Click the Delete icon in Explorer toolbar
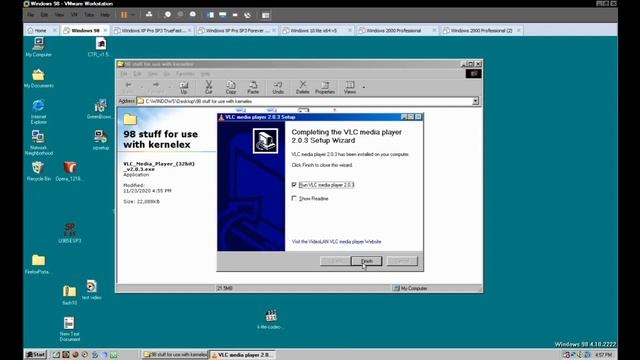This screenshot has width=640, height=360. 302,87
